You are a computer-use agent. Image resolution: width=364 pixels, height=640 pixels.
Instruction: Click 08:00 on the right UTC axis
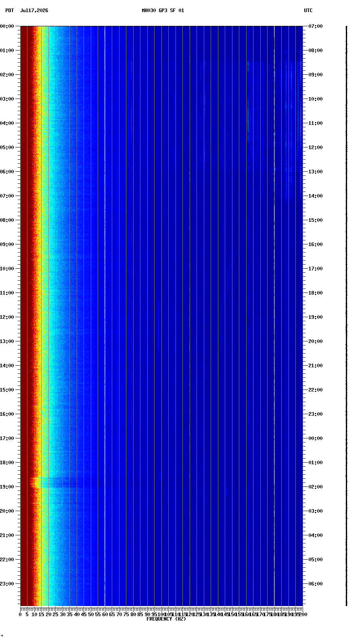[316, 51]
